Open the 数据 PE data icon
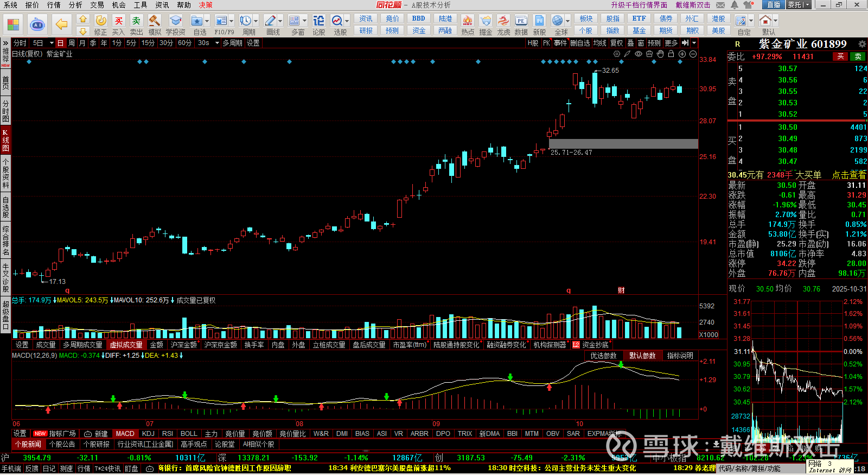868x475 pixels. coord(521,21)
